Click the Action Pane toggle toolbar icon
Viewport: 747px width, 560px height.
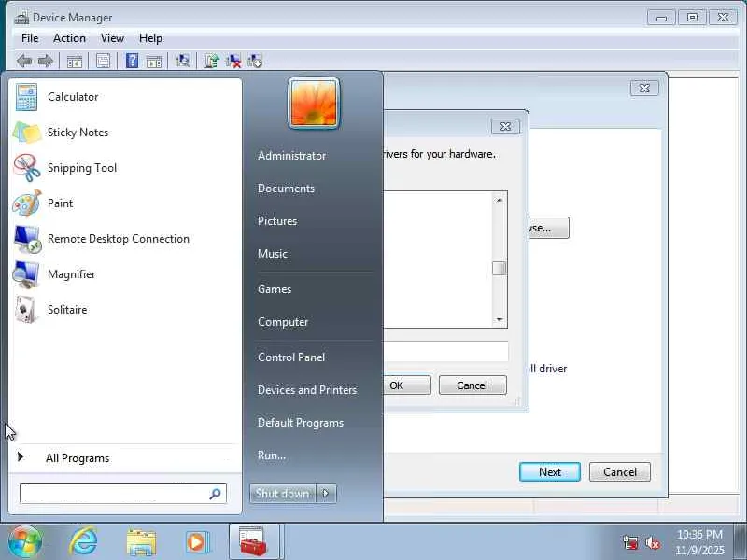point(154,62)
